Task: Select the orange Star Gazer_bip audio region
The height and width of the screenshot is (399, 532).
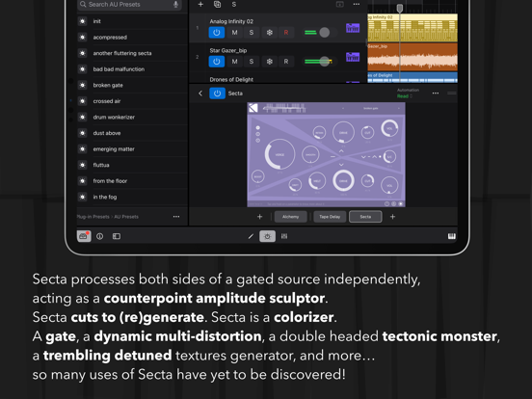Action: coord(412,57)
